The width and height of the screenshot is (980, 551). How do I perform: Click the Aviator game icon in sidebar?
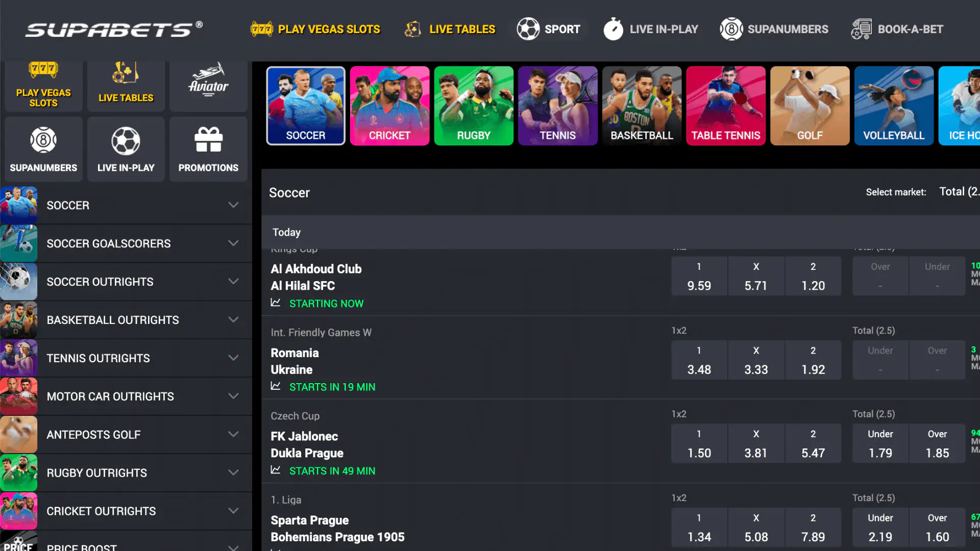[x=208, y=85]
